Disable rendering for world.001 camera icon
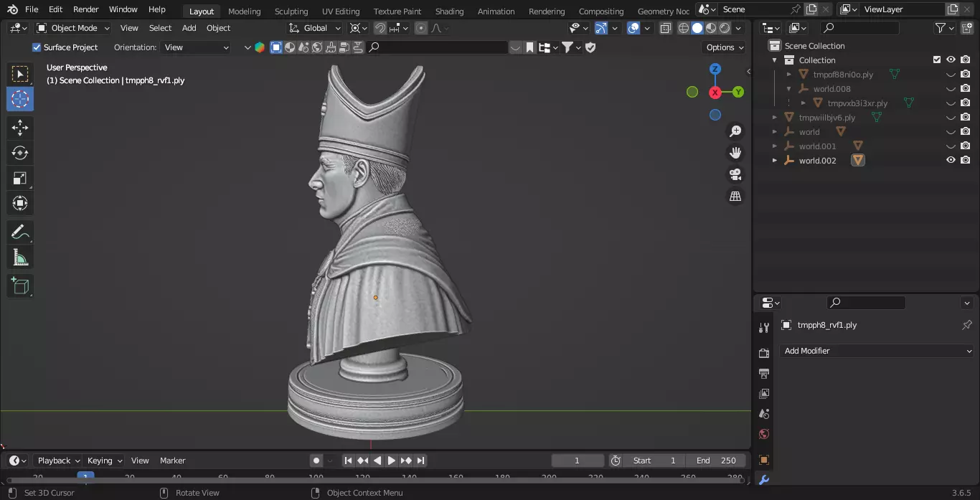Image resolution: width=980 pixels, height=500 pixels. (x=966, y=146)
